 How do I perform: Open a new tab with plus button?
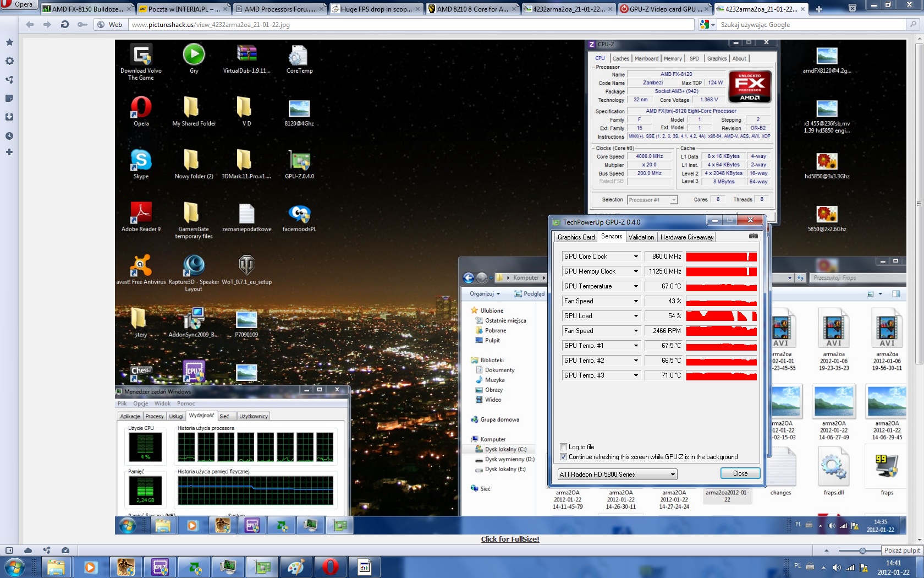click(818, 9)
